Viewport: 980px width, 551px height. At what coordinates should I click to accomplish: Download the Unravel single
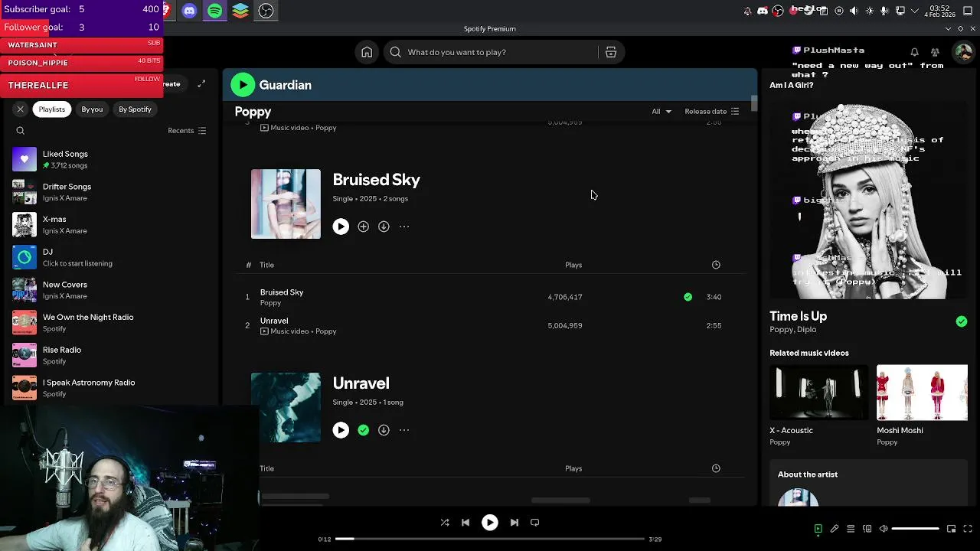point(384,430)
